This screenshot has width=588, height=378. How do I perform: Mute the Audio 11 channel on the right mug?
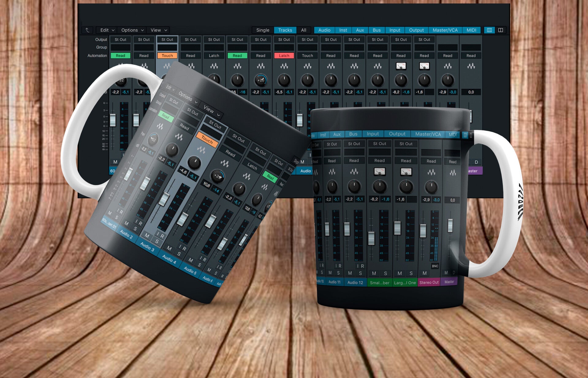click(330, 273)
